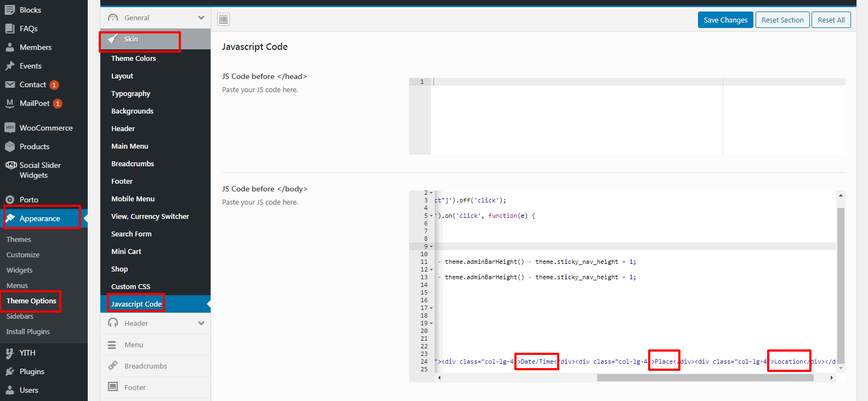Image resolution: width=868 pixels, height=401 pixels.
Task: Click the Products box icon
Action: (x=10, y=146)
